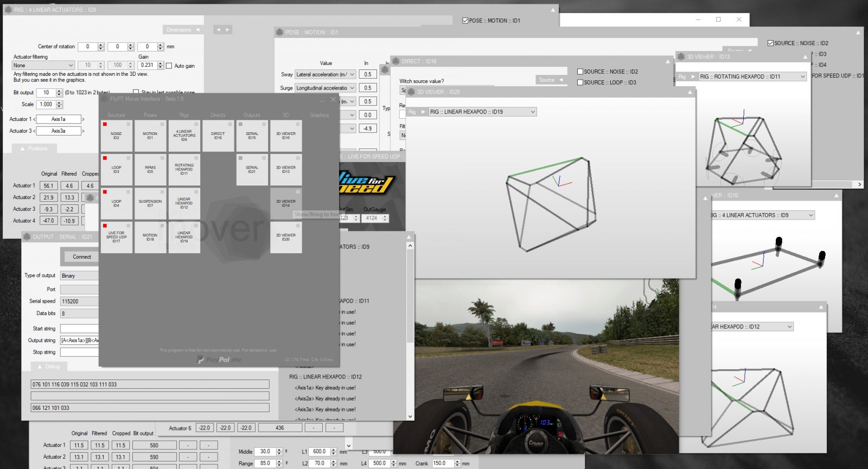
Task: Click the Axis1a field for Actuator 1
Action: click(58, 119)
